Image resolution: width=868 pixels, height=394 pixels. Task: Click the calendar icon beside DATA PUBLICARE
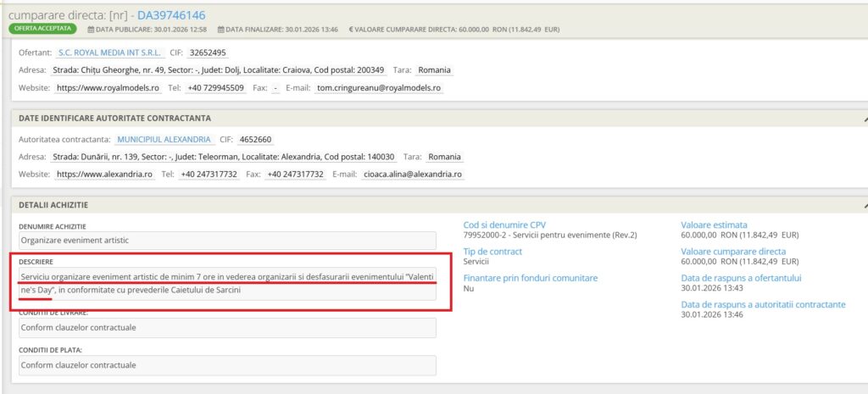(92, 30)
